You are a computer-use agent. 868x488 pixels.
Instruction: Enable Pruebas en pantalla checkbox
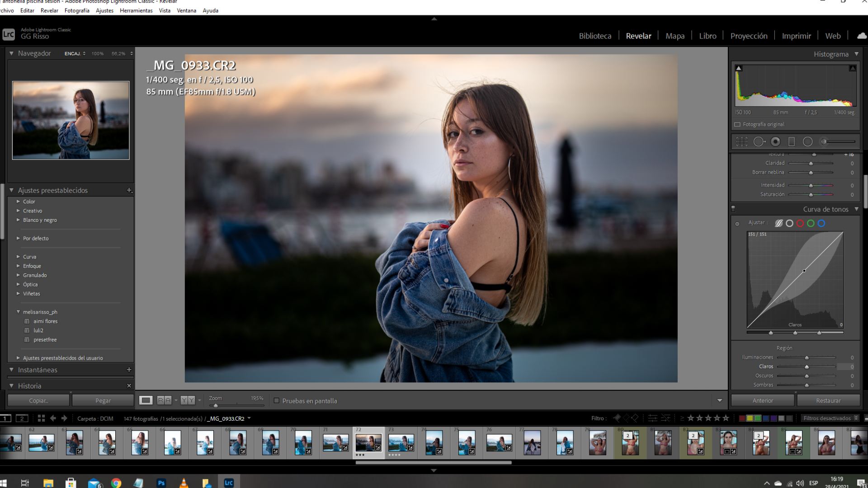[277, 401]
